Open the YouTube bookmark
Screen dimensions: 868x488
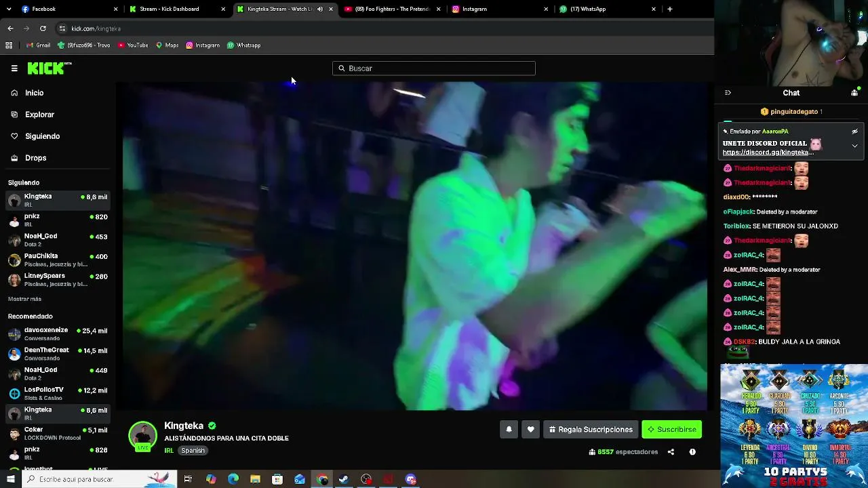(133, 45)
